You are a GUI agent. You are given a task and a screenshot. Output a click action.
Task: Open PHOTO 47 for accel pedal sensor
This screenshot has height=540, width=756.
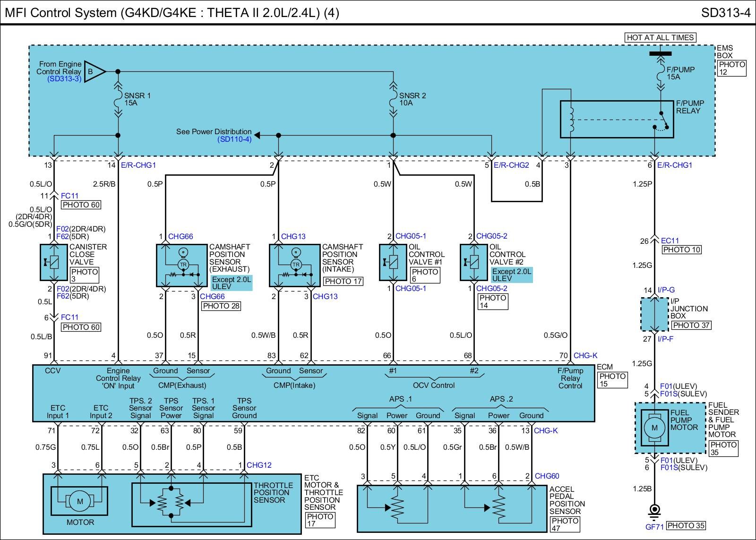pos(565,524)
